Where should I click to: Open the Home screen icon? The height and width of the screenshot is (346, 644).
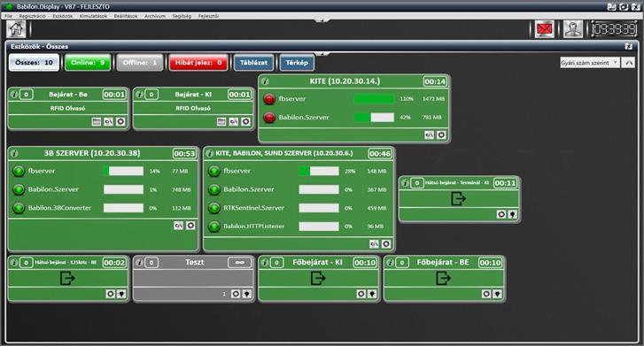coord(17,29)
